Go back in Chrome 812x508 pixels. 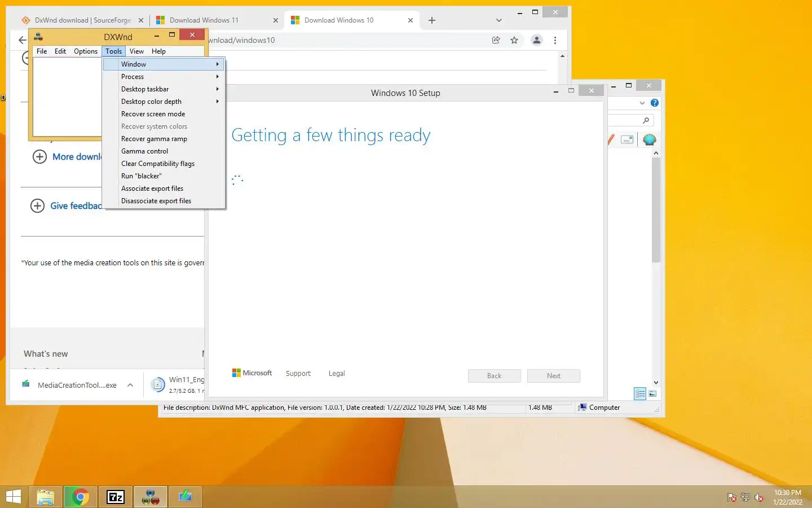(x=22, y=40)
